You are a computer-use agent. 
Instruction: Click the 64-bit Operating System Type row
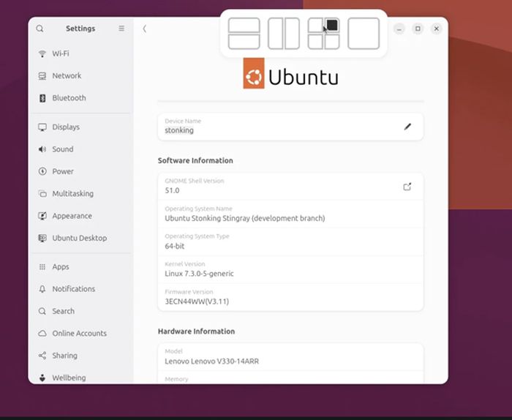[290, 241]
